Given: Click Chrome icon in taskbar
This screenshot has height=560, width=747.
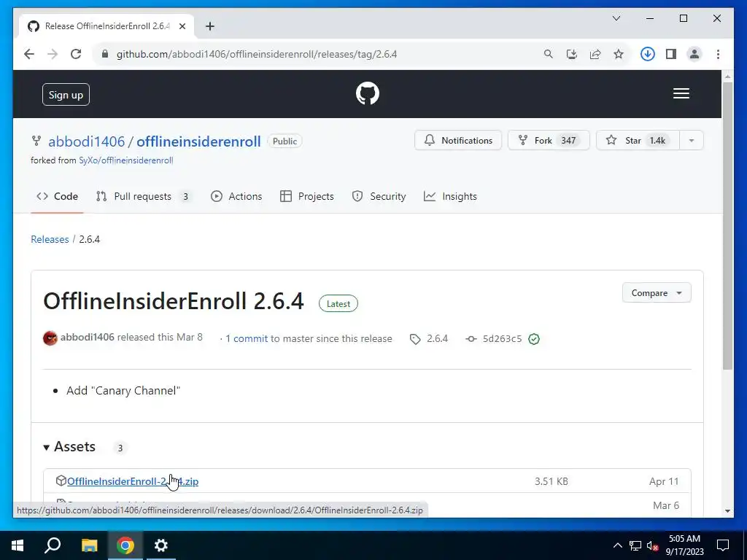Looking at the screenshot, I should (x=125, y=545).
